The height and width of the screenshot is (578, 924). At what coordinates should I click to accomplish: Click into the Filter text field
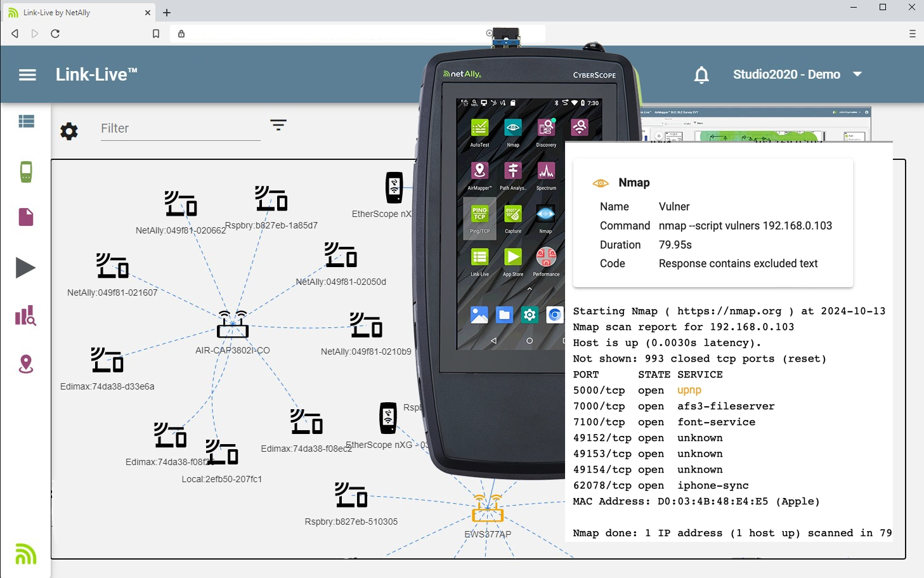(181, 129)
